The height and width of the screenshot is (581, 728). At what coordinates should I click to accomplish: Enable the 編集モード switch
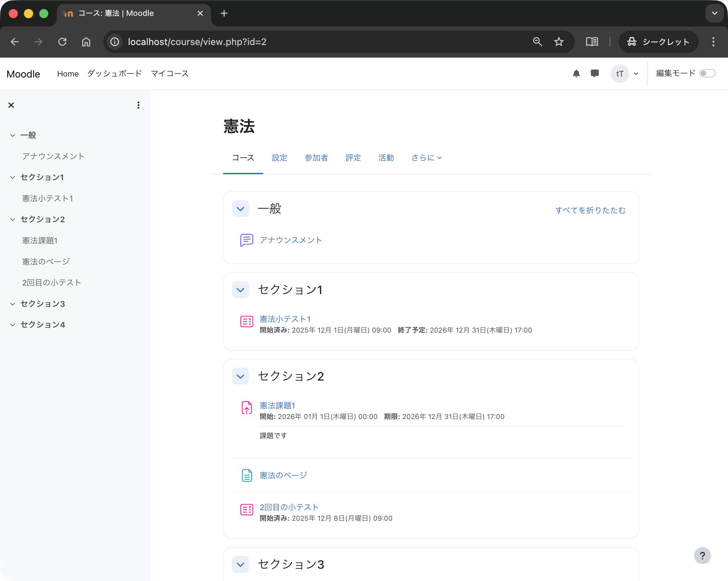coord(708,73)
